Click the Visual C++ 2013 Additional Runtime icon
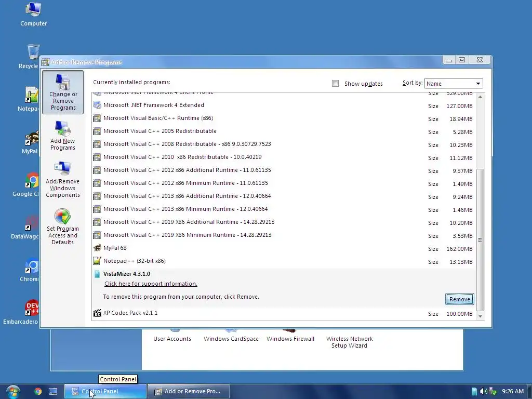 [97, 196]
